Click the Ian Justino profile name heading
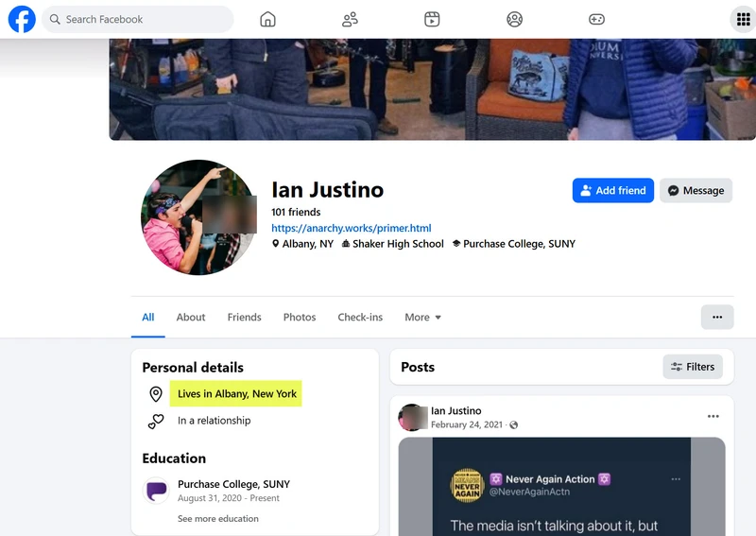 tap(328, 190)
